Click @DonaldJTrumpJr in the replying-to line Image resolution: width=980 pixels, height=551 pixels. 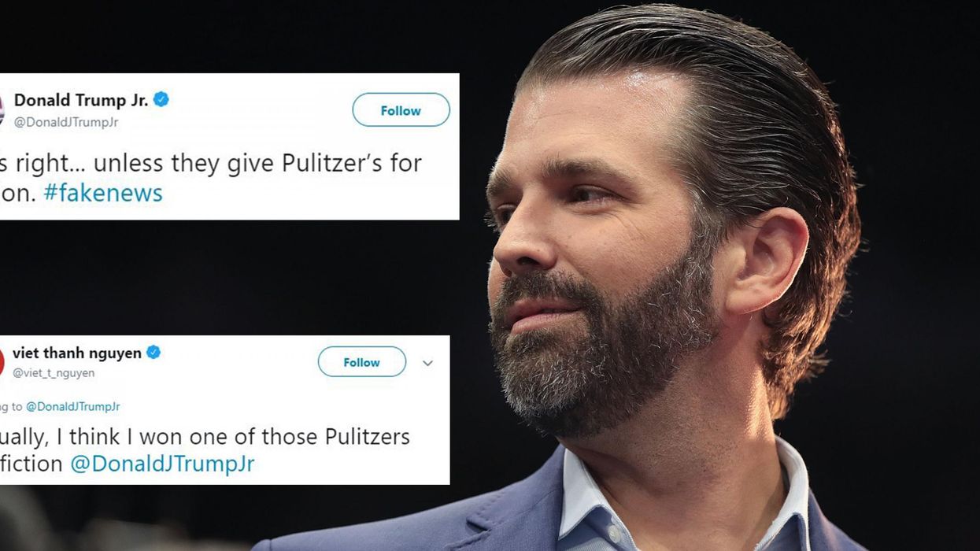72,407
